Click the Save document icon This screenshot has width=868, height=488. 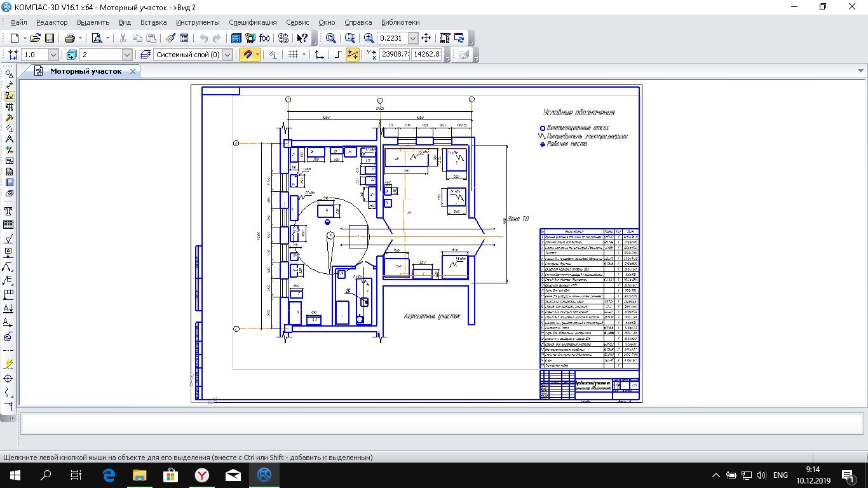pos(50,38)
